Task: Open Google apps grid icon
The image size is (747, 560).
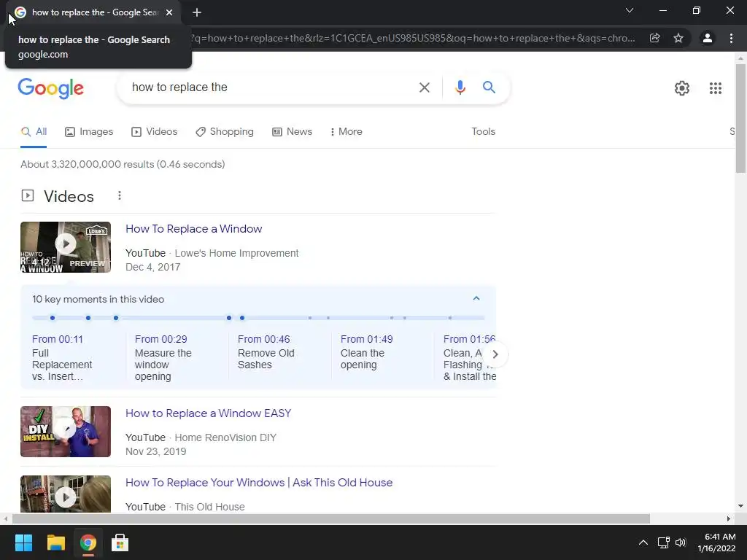Action: (715, 88)
